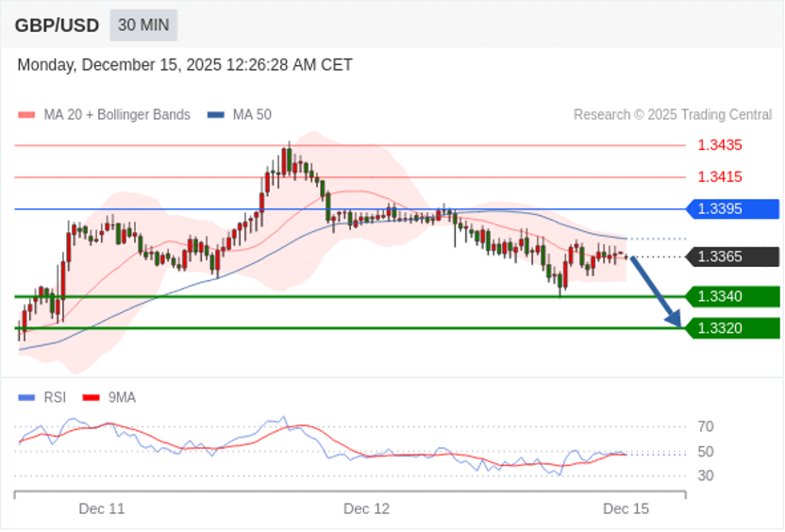Click the blue MA 50 legend swatch
This screenshot has width=785, height=532.
tap(216, 115)
